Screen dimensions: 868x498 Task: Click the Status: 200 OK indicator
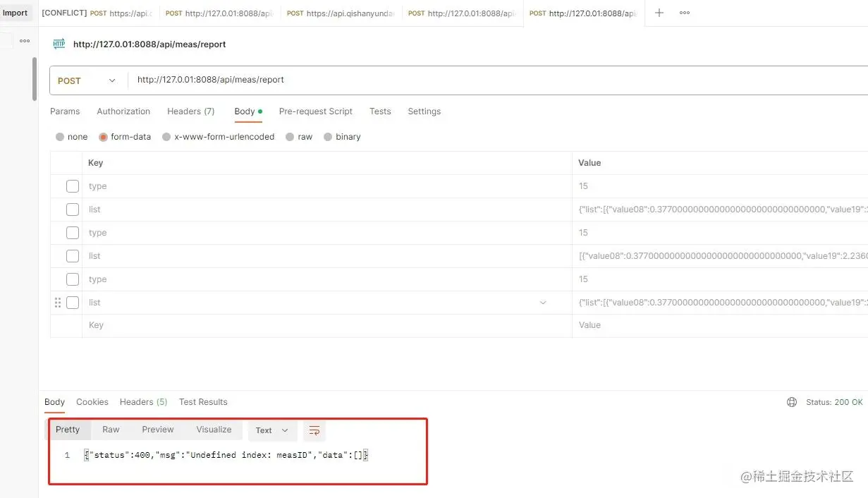834,402
